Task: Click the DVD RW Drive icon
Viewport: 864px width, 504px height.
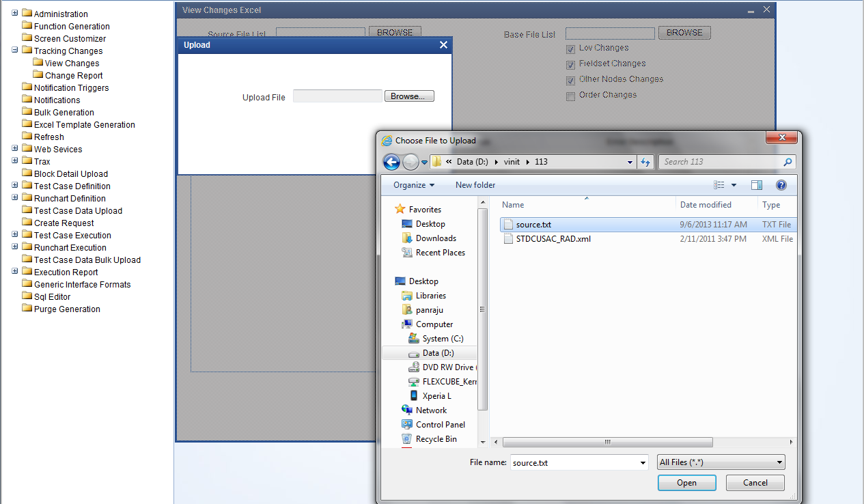Action: point(413,367)
